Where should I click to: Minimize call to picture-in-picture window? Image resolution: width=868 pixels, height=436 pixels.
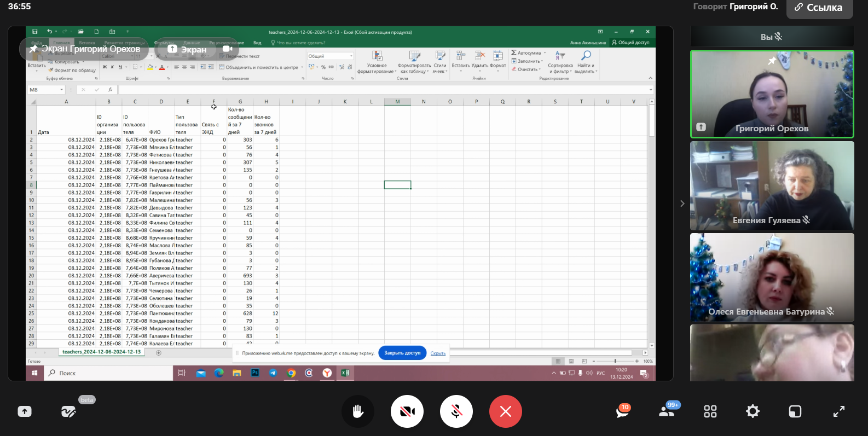(x=795, y=411)
